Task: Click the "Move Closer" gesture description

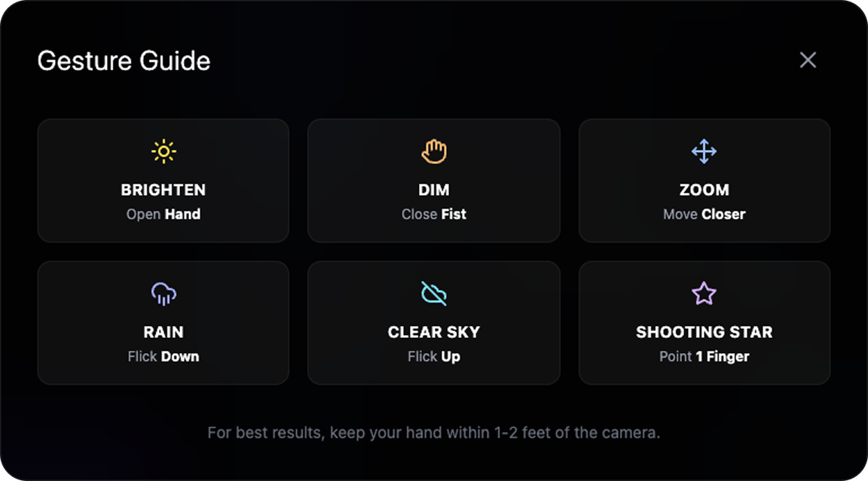Action: tap(704, 215)
